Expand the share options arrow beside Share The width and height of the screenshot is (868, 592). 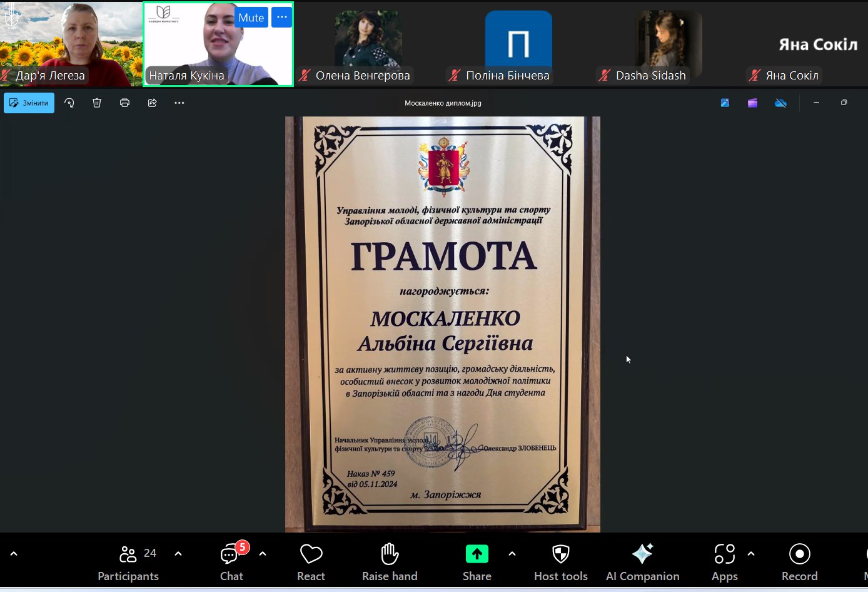pyautogui.click(x=512, y=554)
